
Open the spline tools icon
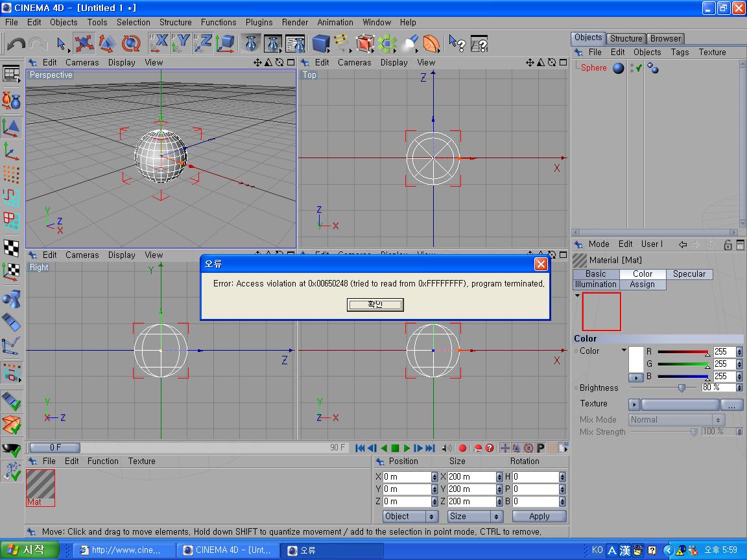pyautogui.click(x=342, y=43)
